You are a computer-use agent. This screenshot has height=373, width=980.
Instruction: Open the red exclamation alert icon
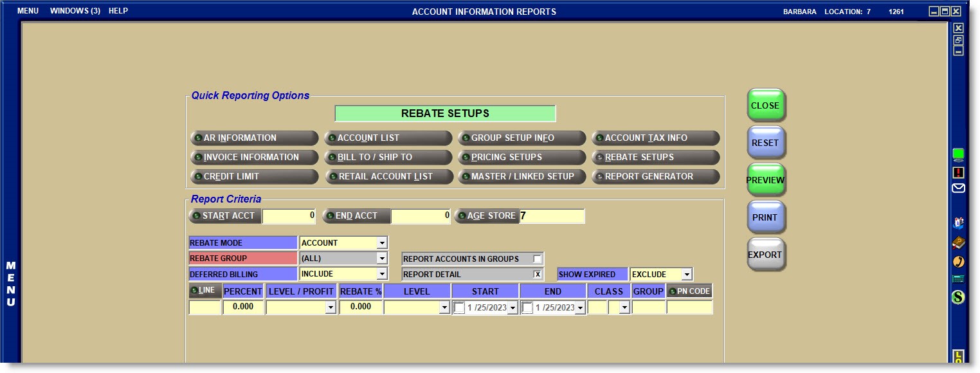(958, 172)
